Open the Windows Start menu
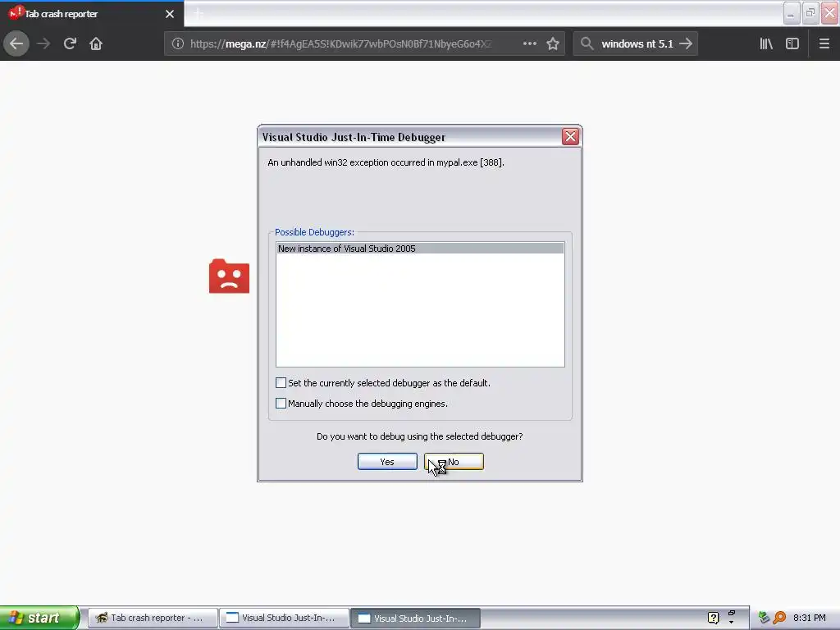This screenshot has height=630, width=840. [39, 618]
